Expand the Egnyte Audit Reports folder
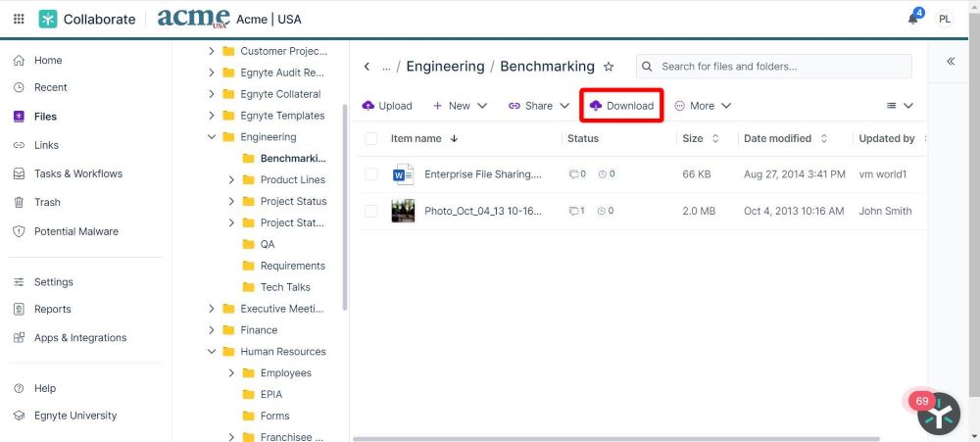The height and width of the screenshot is (442, 980). click(212, 73)
